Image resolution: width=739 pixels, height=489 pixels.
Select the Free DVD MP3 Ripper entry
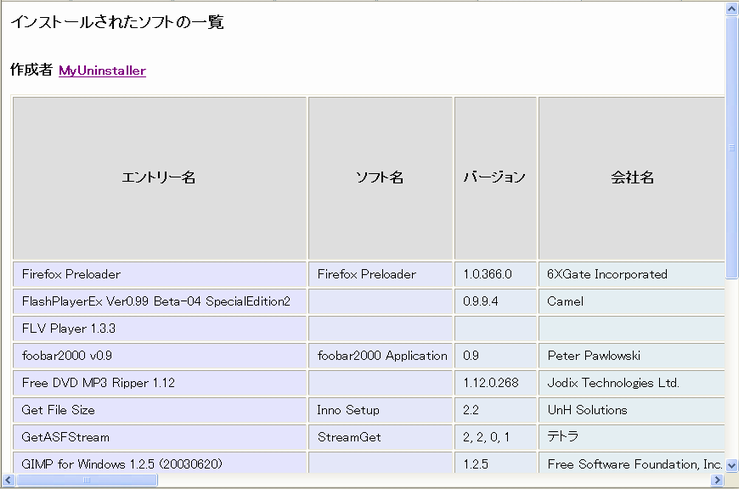point(160,383)
